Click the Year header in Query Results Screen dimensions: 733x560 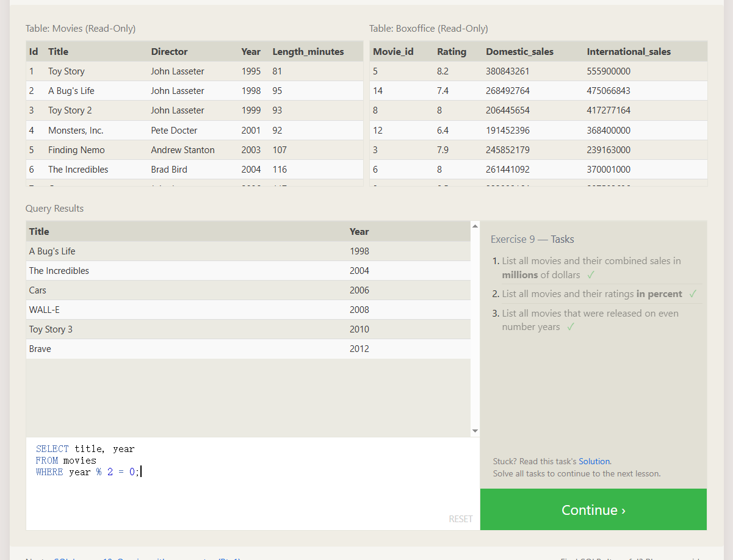359,231
